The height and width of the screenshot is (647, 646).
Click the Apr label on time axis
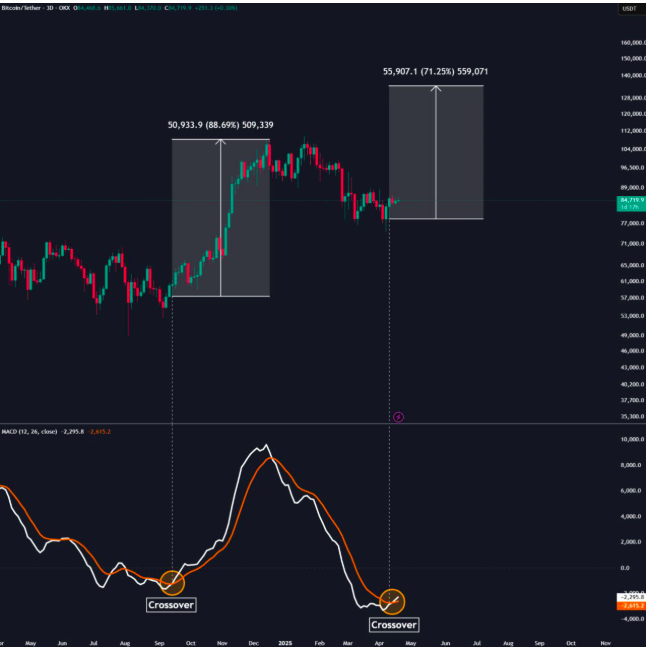coord(379,643)
